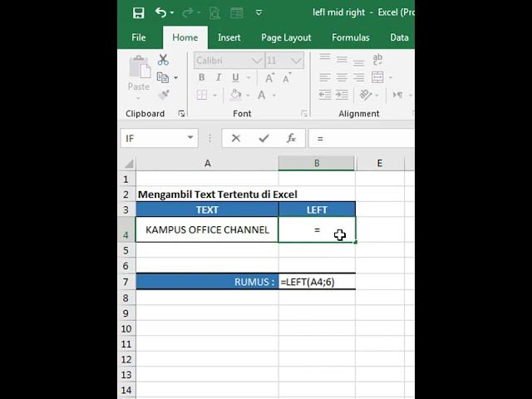This screenshot has width=532, height=399.
Task: Expand the Name Box dropdown showing IF
Action: 190,138
